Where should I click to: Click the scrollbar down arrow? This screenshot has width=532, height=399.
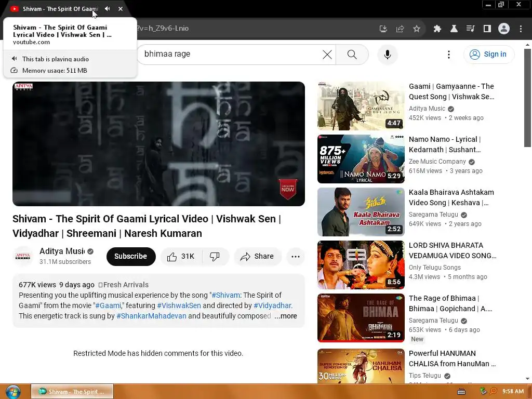point(527,379)
